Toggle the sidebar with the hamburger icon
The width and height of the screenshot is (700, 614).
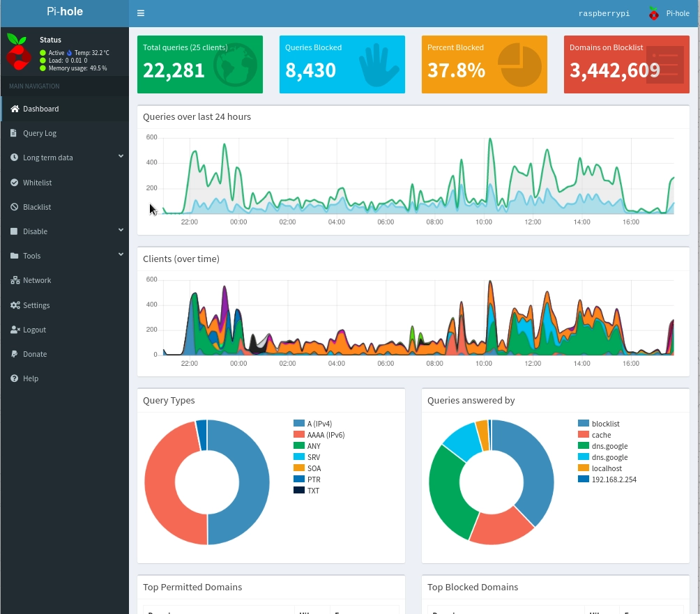coord(140,13)
